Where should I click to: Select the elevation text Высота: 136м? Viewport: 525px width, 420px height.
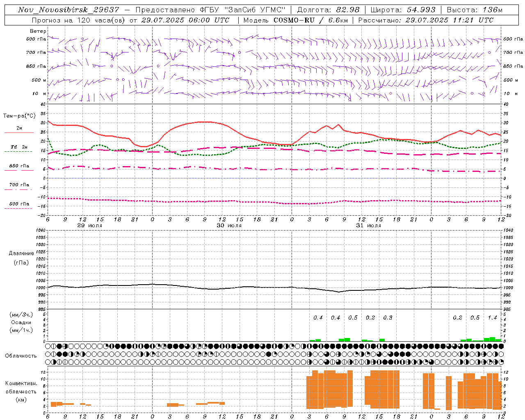coord(475,10)
